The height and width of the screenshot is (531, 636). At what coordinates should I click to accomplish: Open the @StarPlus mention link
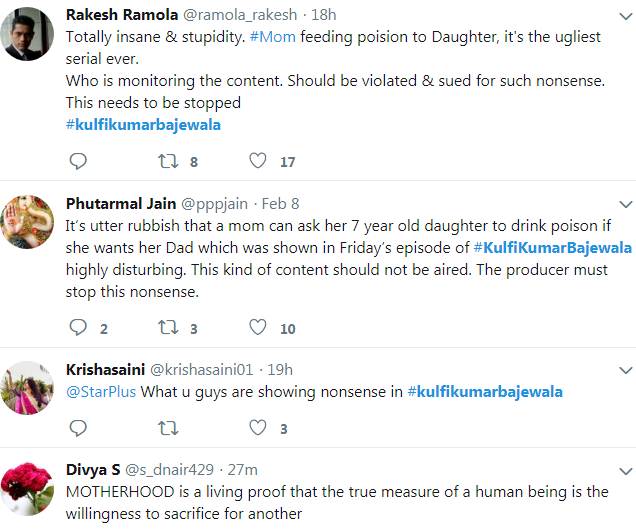[x=100, y=392]
